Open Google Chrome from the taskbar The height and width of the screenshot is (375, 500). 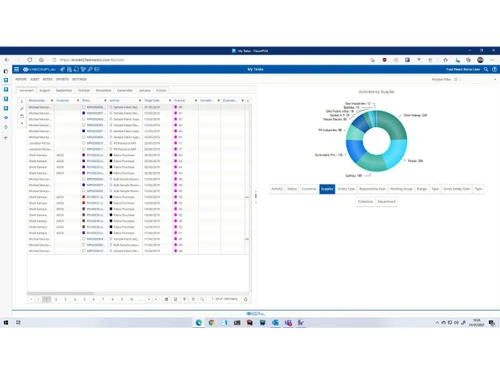click(212, 322)
